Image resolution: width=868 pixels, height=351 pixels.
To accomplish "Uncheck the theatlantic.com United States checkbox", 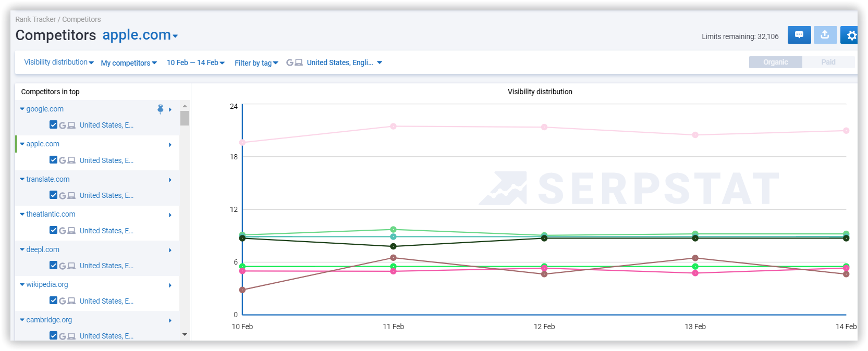I will [53, 230].
